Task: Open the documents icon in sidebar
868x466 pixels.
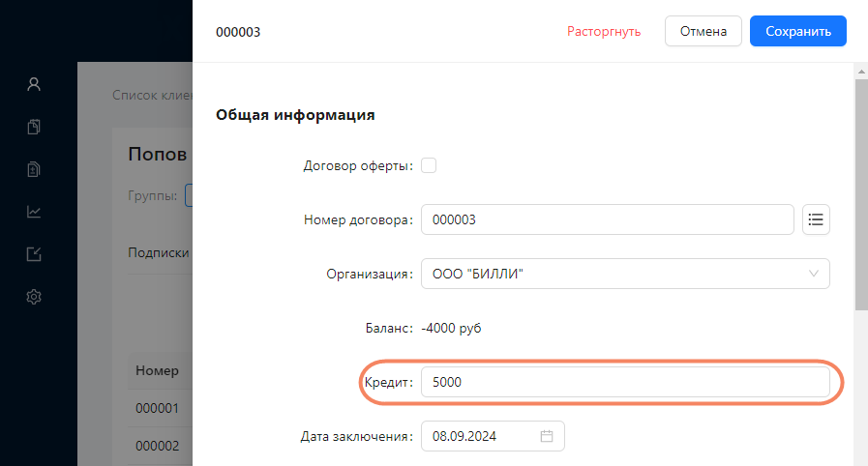Action: pos(34,127)
